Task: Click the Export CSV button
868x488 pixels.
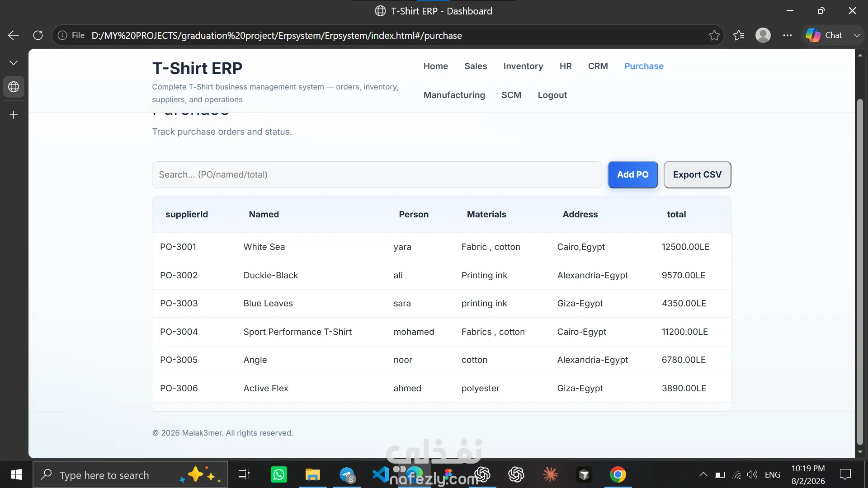Action: coord(697,174)
